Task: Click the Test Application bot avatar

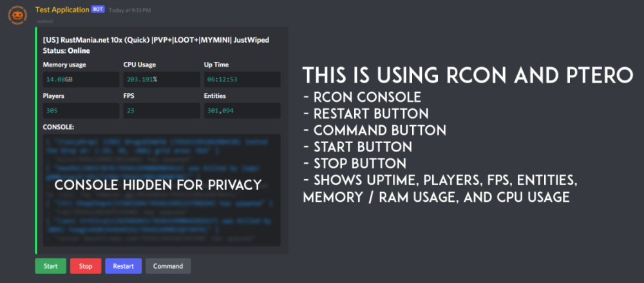Action: (17, 15)
